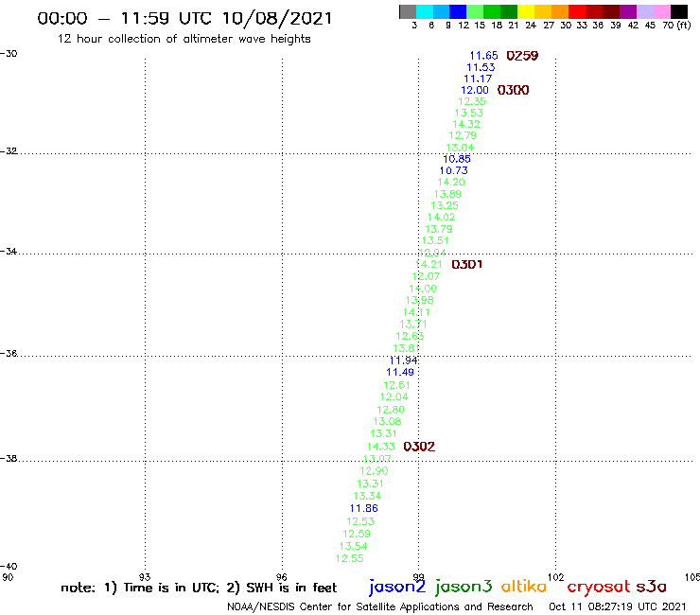Click the wave height value 13.25
The width and height of the screenshot is (700, 615).
445,205
